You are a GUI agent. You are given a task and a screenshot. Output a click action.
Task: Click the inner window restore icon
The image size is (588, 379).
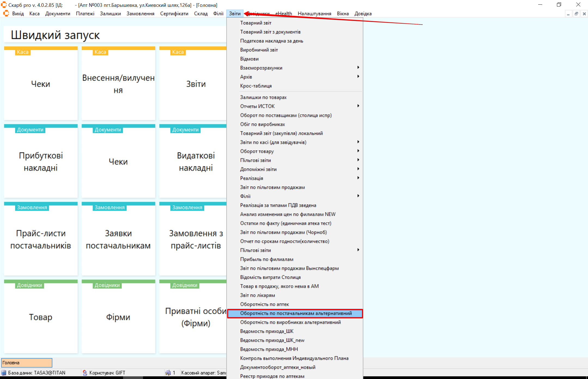coord(576,14)
